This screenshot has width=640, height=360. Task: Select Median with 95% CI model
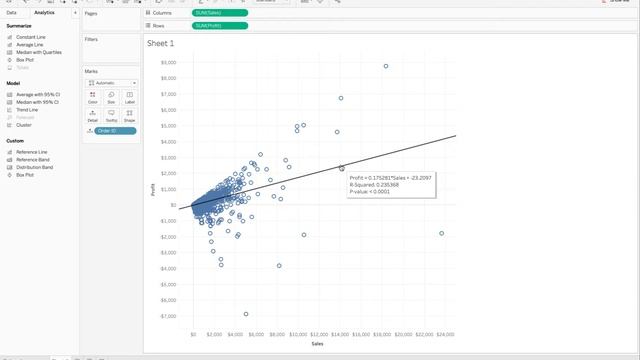37,102
